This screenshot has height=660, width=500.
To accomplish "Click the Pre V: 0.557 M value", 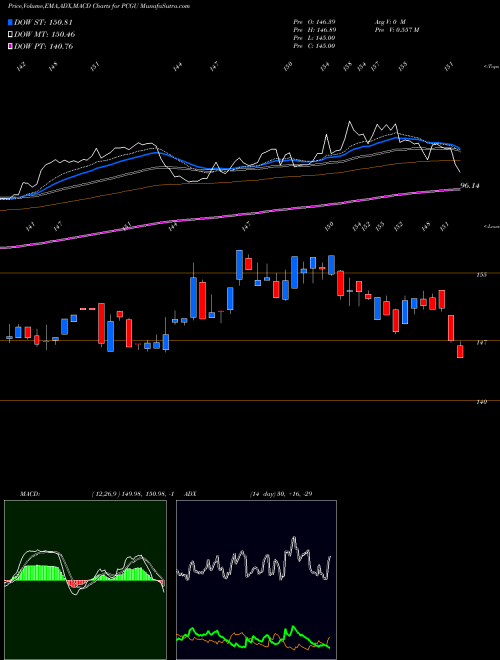I will (x=396, y=30).
